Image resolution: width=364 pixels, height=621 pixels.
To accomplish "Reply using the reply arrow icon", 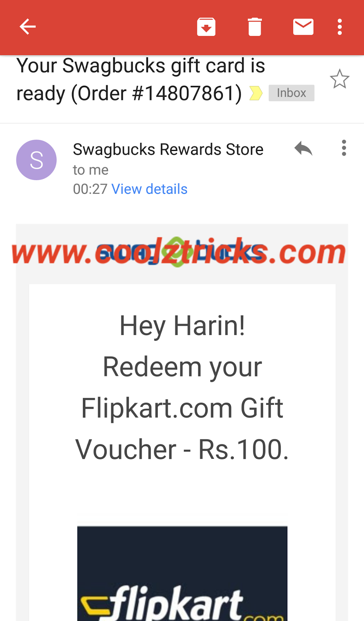I will tap(303, 148).
